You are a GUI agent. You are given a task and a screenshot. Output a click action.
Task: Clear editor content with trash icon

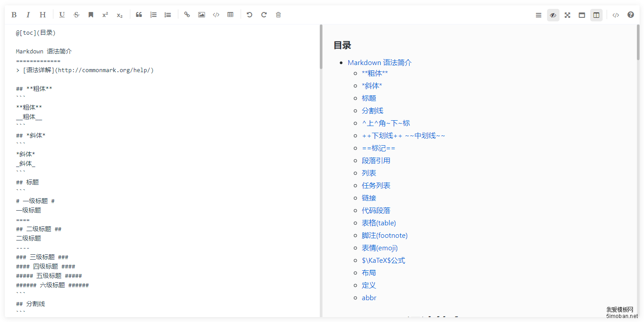(278, 15)
